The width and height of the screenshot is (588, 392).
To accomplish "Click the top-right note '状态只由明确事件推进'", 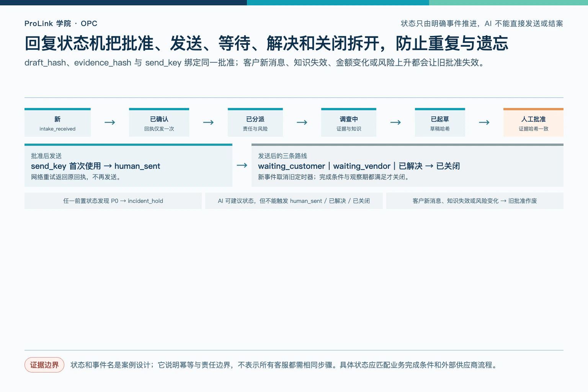I will (x=482, y=23).
